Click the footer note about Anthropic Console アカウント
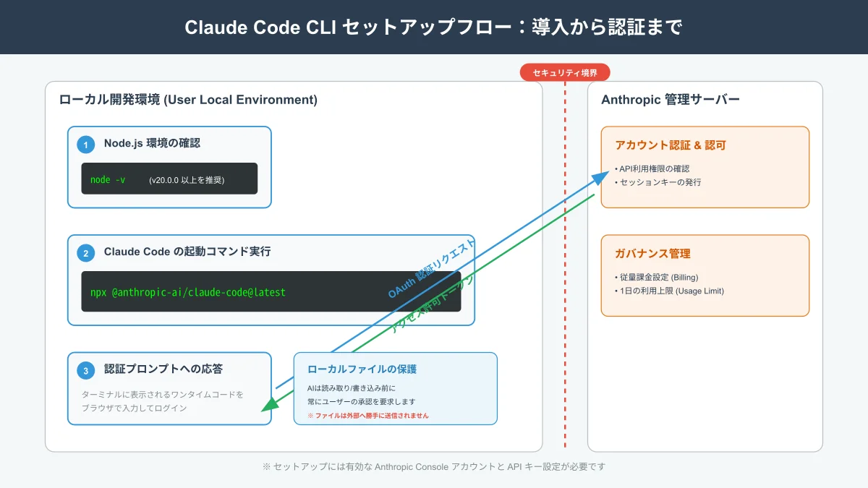 coord(434,467)
